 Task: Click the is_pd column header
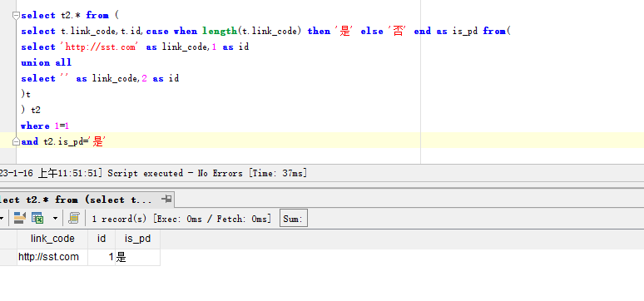click(x=137, y=239)
